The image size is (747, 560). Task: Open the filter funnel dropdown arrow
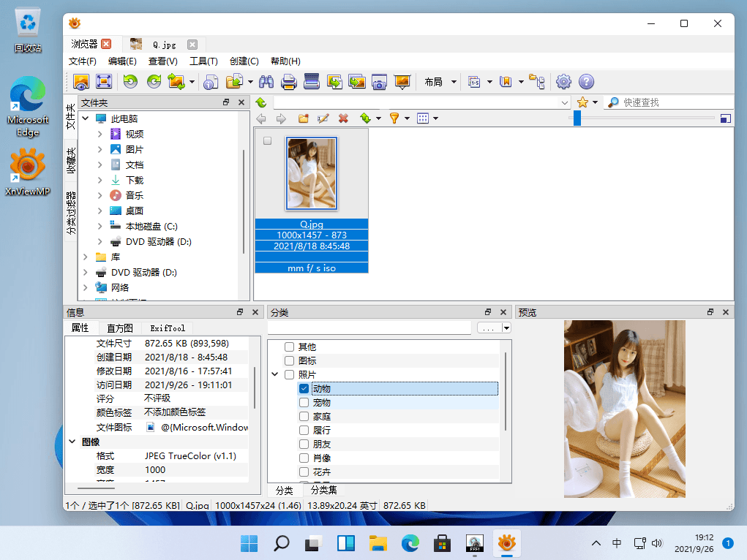[408, 118]
